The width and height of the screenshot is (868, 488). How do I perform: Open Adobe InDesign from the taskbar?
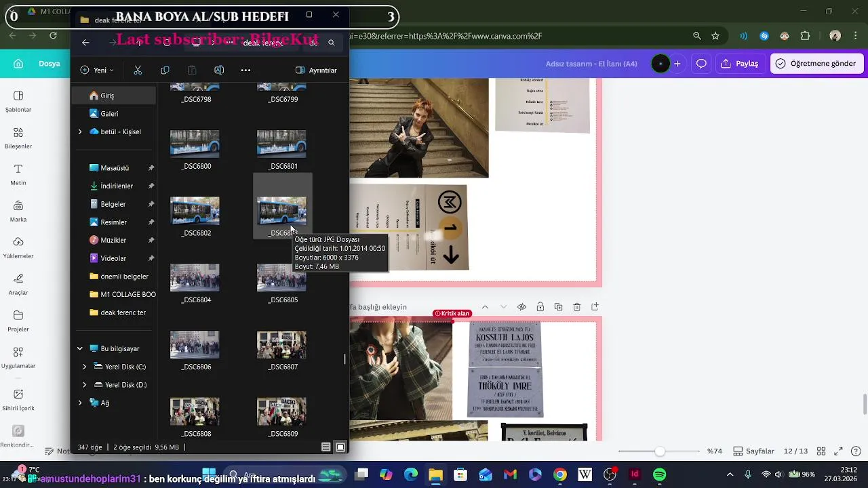[x=635, y=474]
